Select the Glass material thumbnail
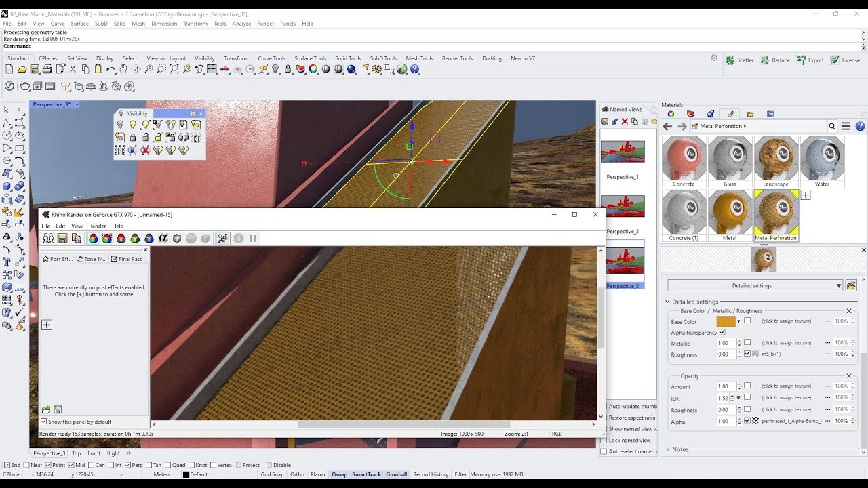 [x=730, y=161]
